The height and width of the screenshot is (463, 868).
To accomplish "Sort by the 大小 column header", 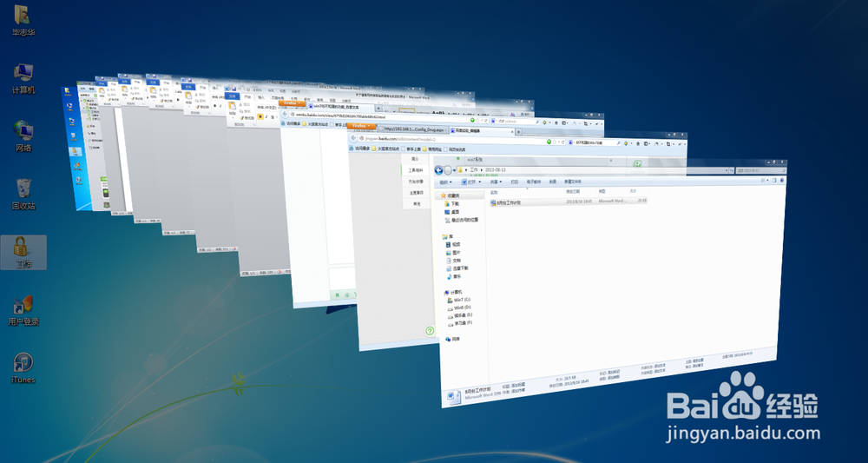I will [x=633, y=190].
